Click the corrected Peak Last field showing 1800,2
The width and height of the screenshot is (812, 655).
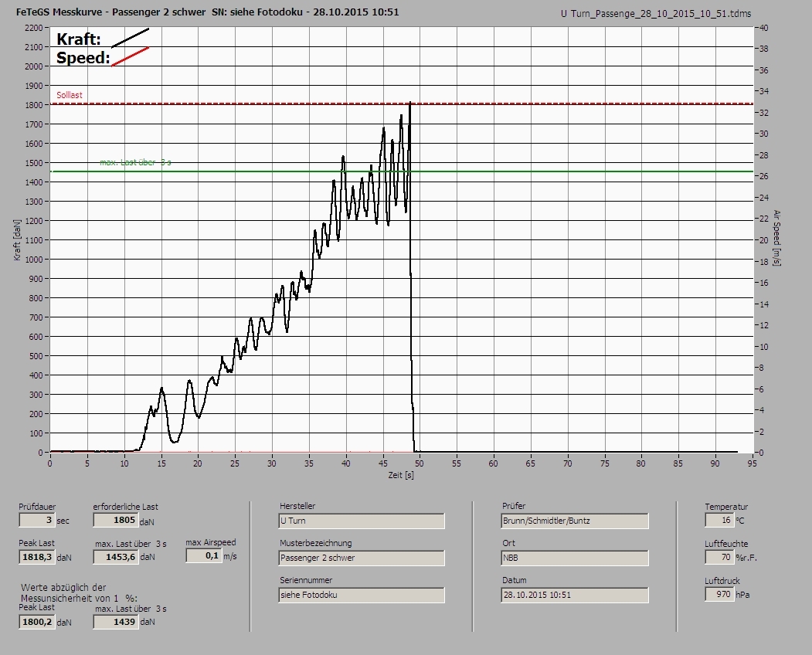point(37,622)
